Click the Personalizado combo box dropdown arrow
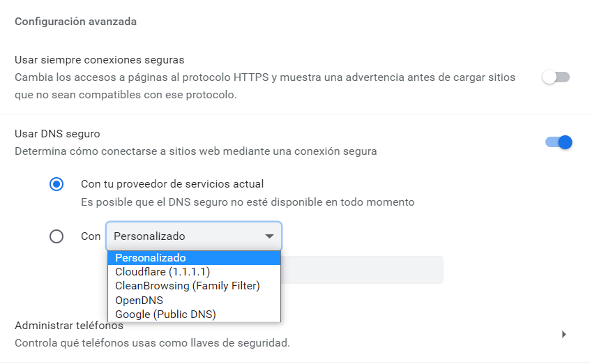Viewport: 590px width, 364px height. 269,236
